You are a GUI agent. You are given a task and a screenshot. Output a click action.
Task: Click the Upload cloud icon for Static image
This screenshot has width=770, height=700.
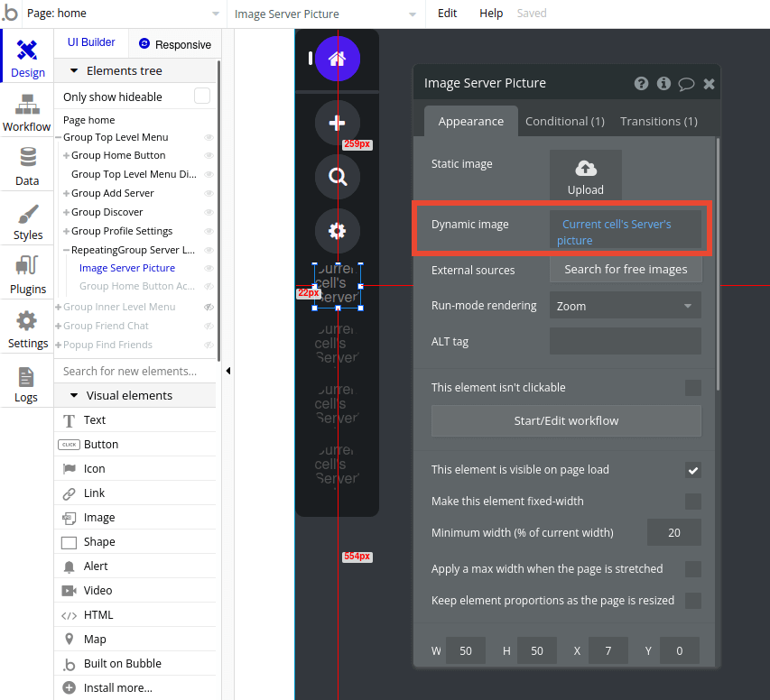pyautogui.click(x=585, y=168)
